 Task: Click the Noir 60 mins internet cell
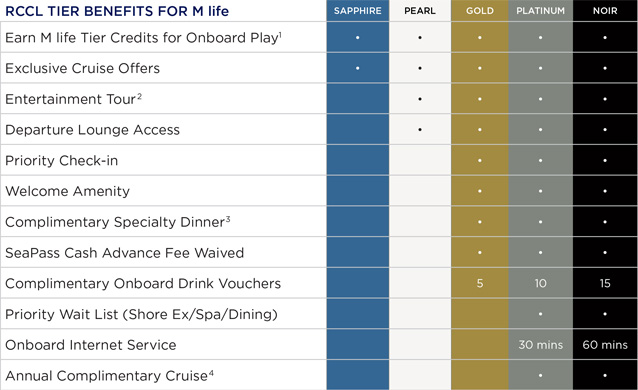click(605, 345)
